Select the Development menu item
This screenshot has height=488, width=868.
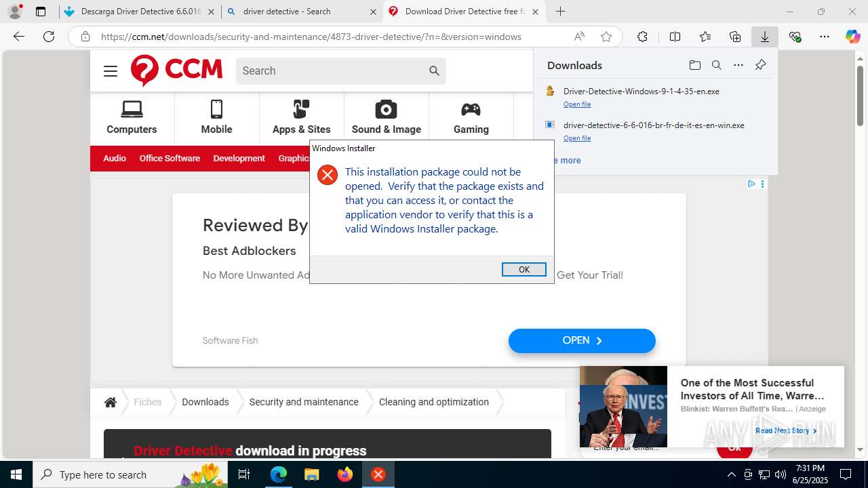click(x=239, y=158)
